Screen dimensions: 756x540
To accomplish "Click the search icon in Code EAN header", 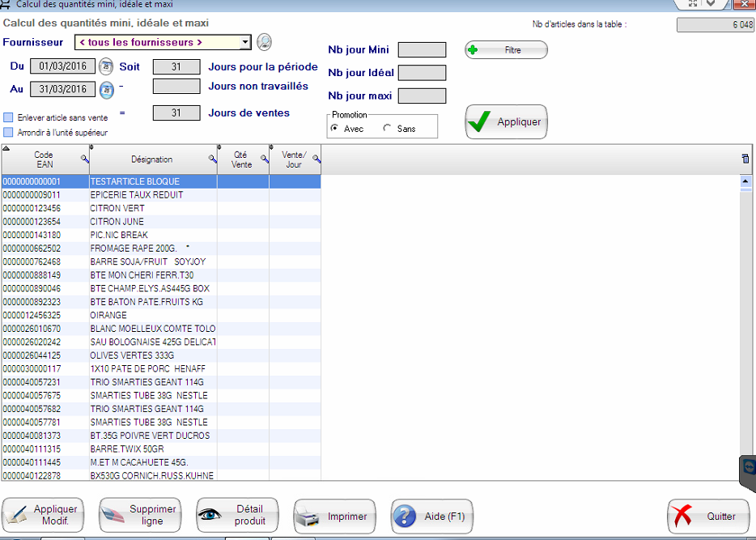I will [84, 159].
